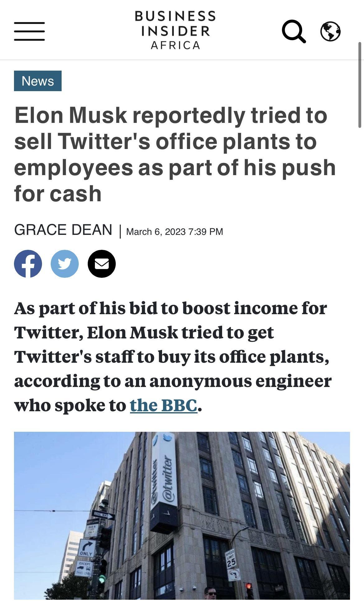Open the Twitter headquarters image
This screenshot has height=601, width=364.
click(182, 516)
